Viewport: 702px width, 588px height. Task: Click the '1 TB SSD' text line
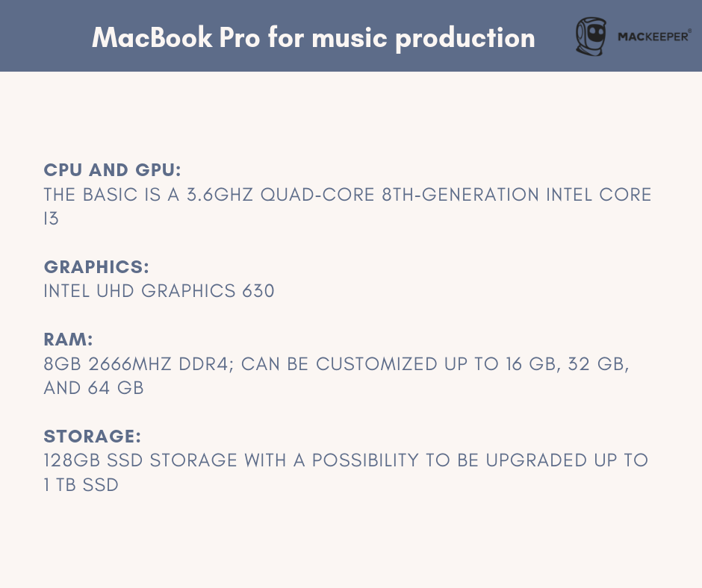[81, 485]
